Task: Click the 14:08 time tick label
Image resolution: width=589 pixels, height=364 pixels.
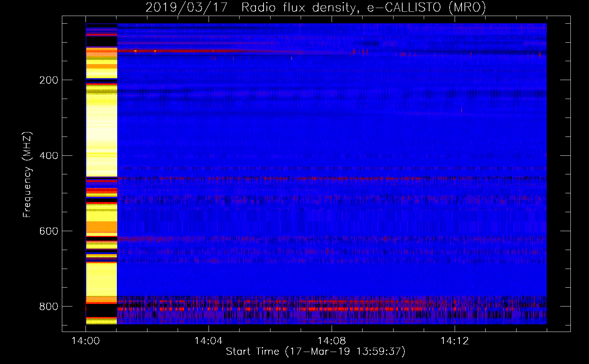Action: click(332, 341)
